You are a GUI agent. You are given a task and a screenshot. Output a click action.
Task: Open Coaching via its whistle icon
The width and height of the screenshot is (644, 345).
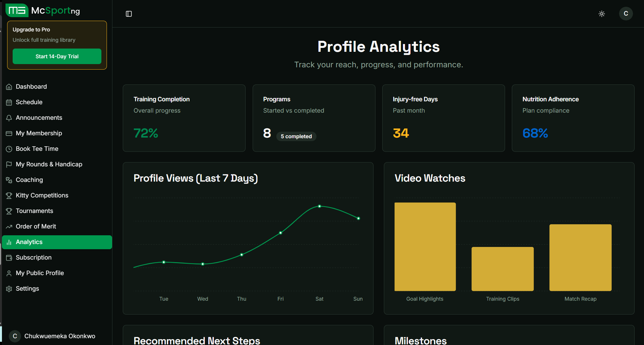coord(9,180)
